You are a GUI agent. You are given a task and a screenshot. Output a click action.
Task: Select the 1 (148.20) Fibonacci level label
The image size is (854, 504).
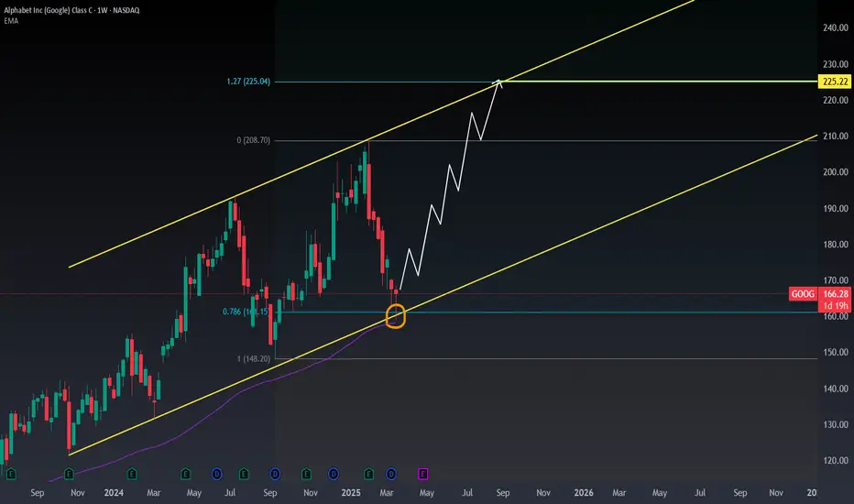coord(253,359)
